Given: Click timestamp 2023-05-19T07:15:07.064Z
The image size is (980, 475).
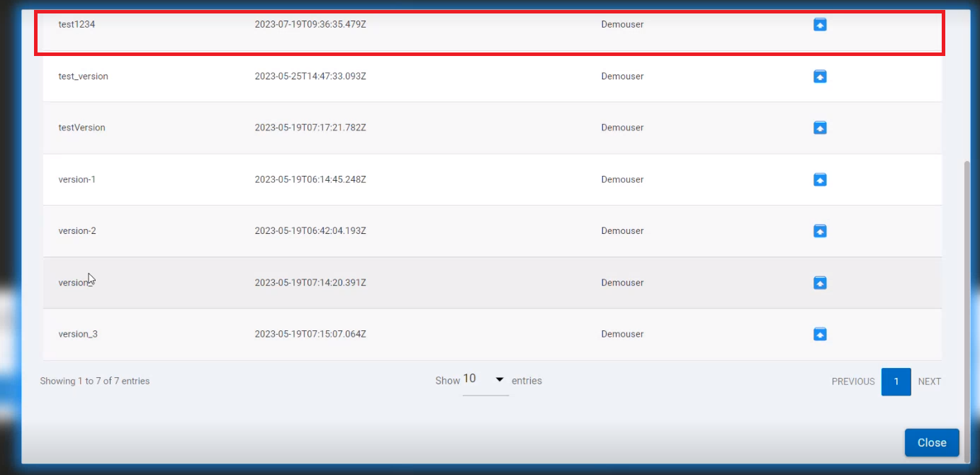Looking at the screenshot, I should click(310, 334).
